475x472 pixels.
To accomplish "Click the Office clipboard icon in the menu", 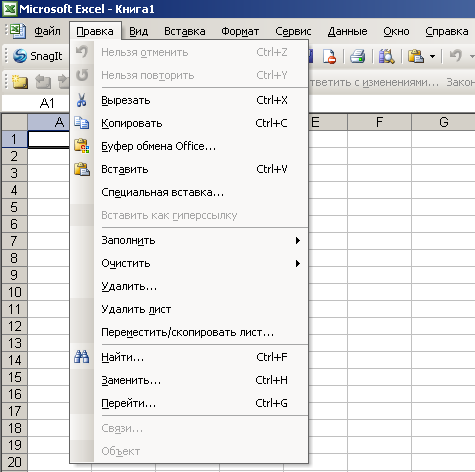I will point(82,146).
